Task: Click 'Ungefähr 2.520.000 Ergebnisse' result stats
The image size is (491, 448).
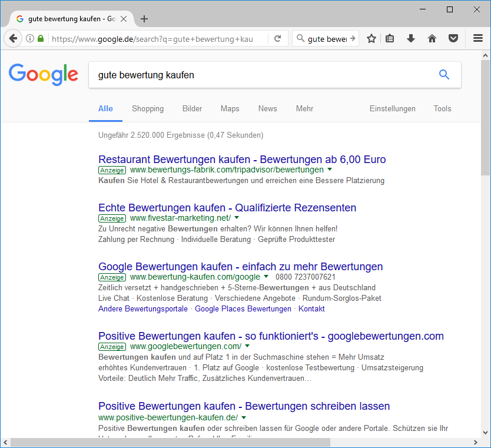Action: (x=181, y=135)
